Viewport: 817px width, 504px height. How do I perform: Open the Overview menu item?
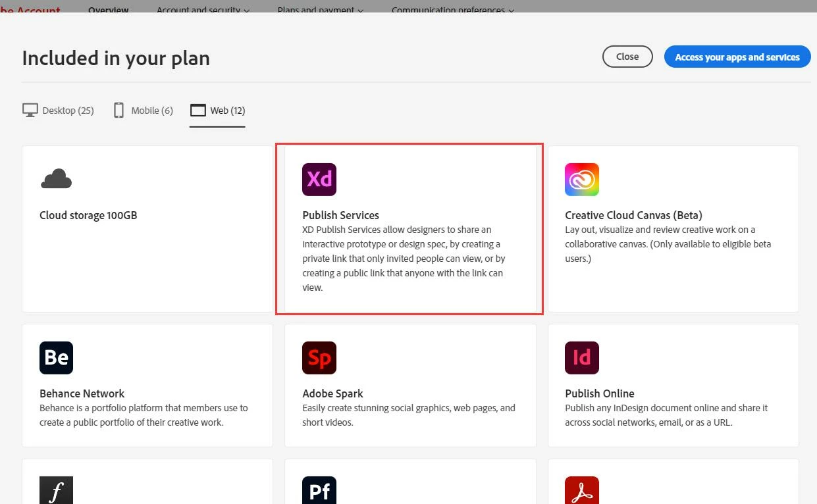[x=109, y=9]
